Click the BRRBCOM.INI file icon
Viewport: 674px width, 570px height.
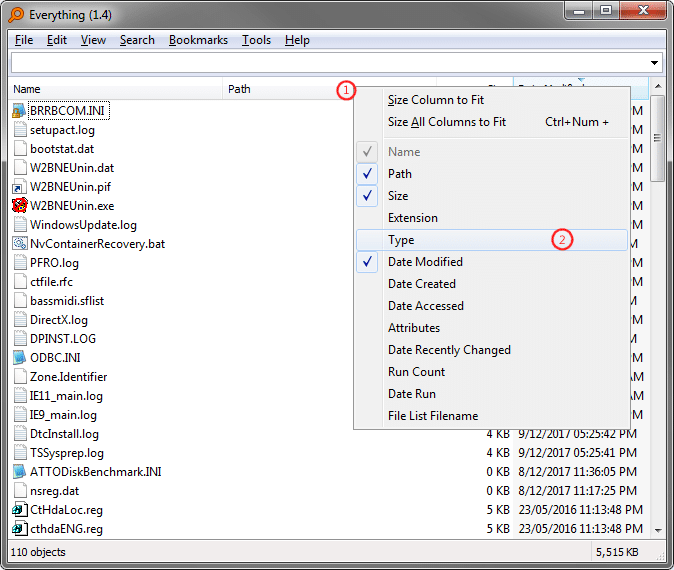point(19,111)
